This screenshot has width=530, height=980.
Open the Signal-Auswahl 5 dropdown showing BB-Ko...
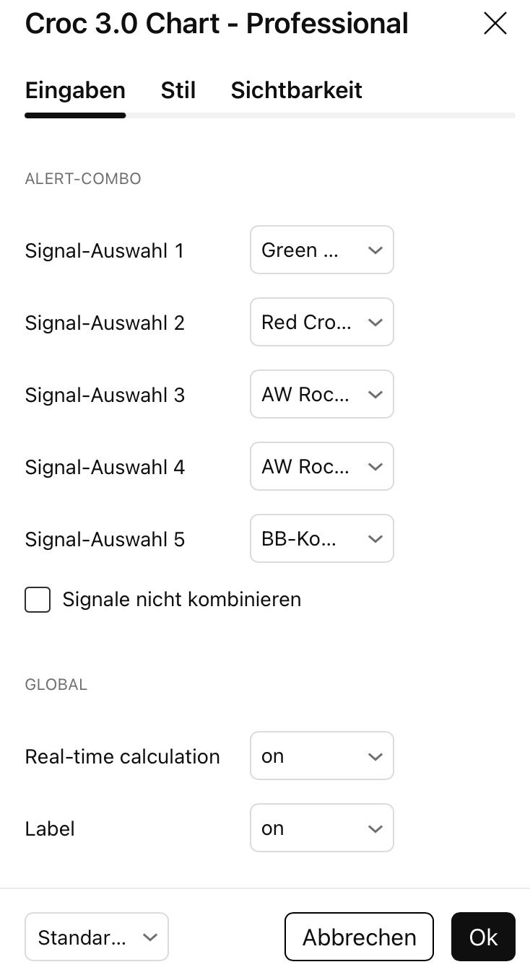click(321, 539)
